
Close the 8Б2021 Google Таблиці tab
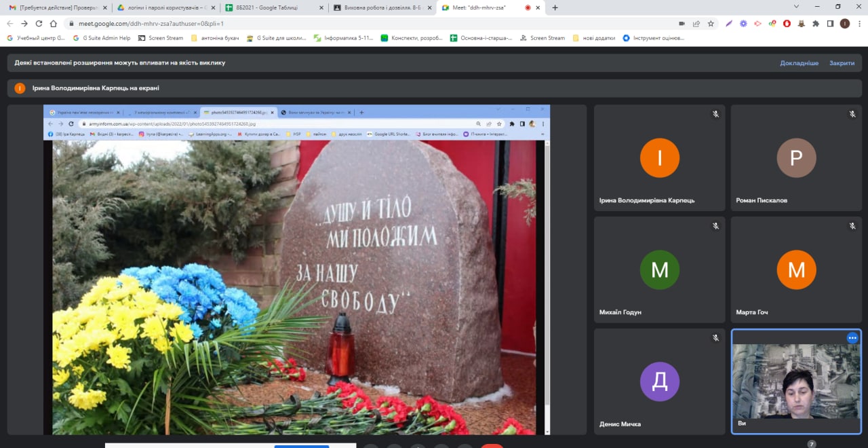coord(321,7)
